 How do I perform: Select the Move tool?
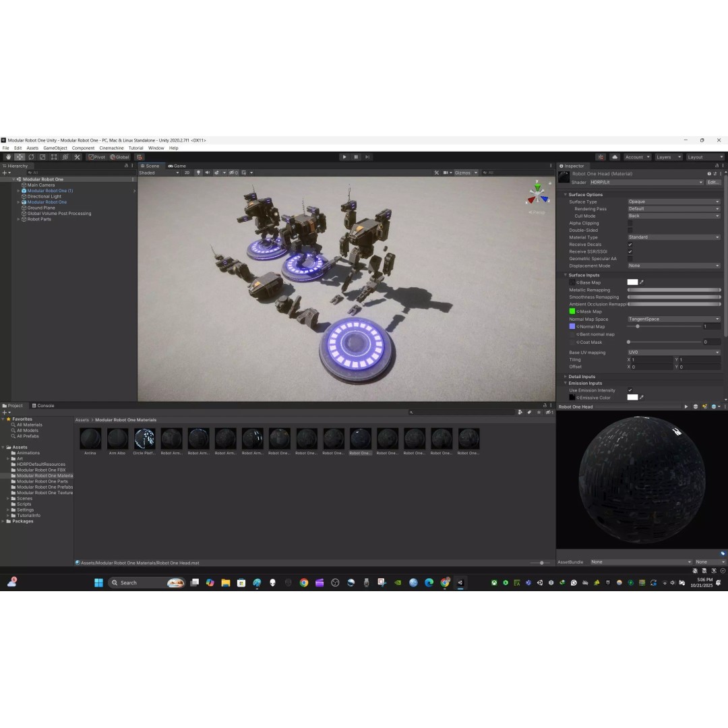pos(20,157)
